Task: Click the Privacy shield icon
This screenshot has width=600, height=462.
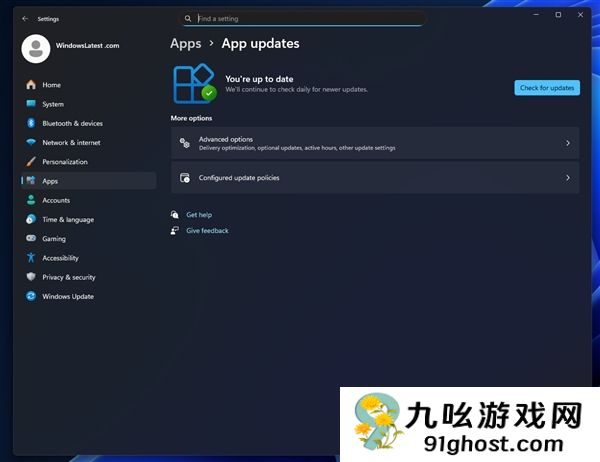Action: pos(31,277)
